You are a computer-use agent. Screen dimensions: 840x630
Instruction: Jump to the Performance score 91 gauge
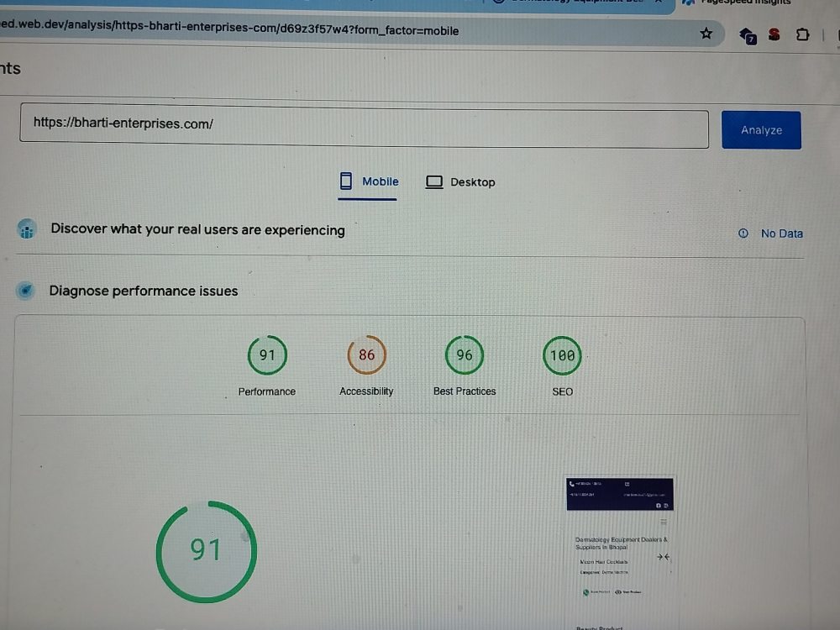pyautogui.click(x=267, y=355)
